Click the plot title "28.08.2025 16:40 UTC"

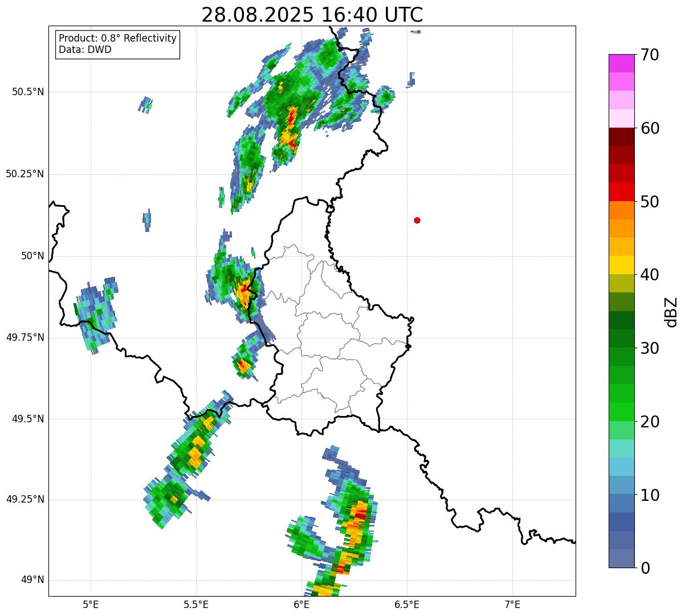coord(312,14)
